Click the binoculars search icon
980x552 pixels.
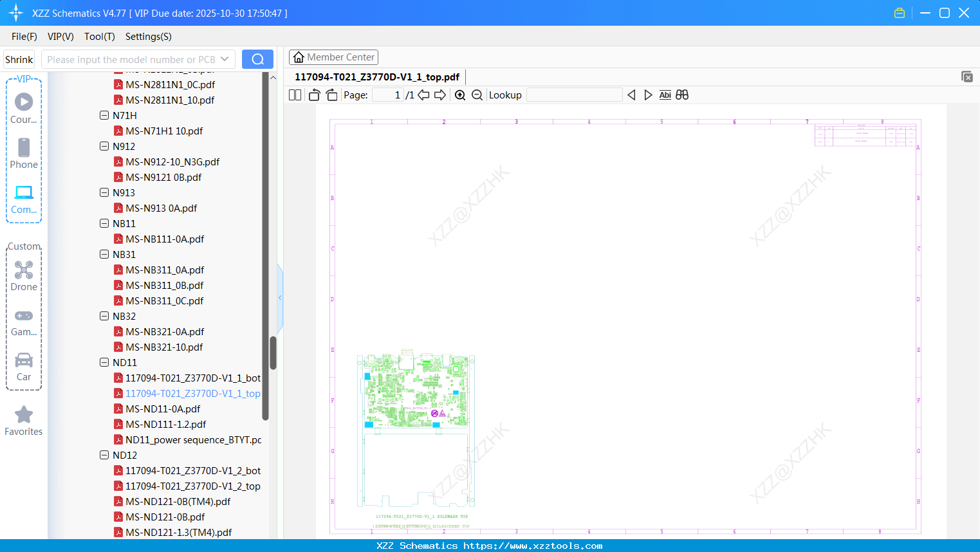point(682,95)
